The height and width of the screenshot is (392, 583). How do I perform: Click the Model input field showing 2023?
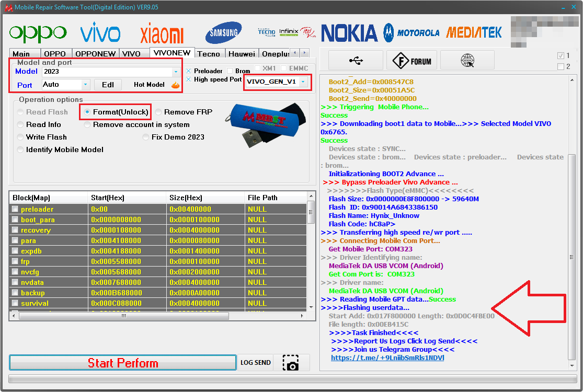(x=108, y=72)
